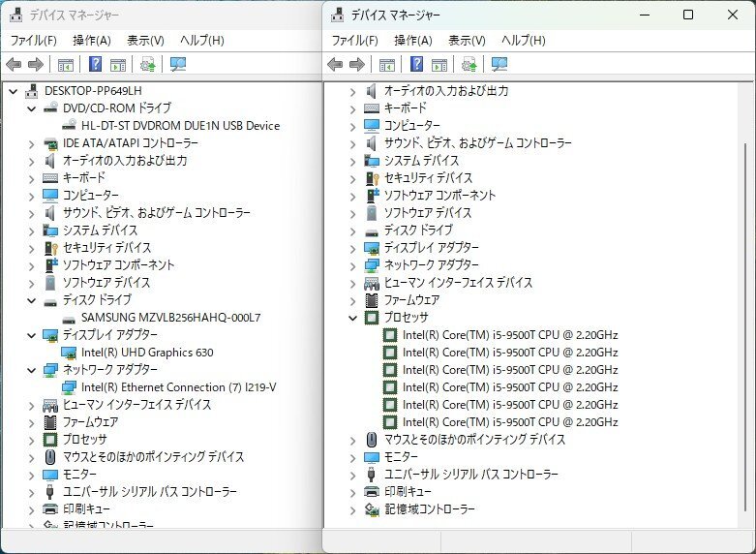Open ファイル(F) menu in left window
This screenshot has width=756, height=554.
point(33,40)
